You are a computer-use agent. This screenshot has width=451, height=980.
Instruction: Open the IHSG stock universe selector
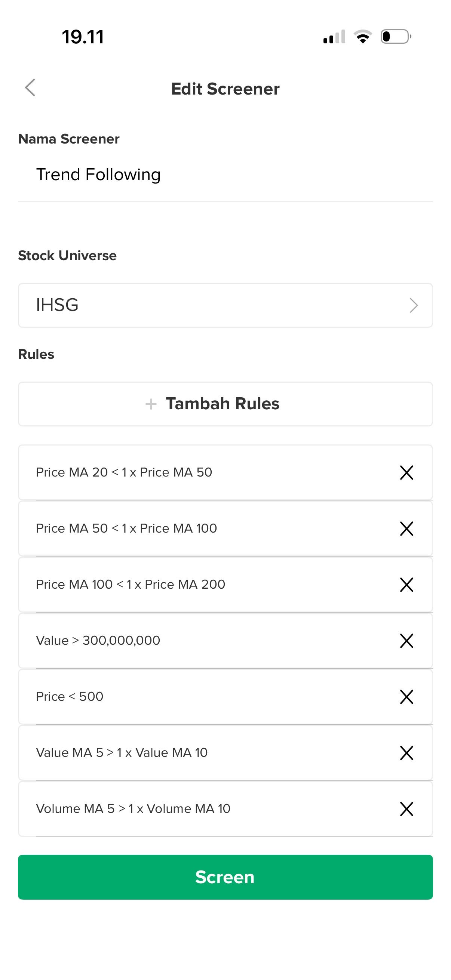pyautogui.click(x=224, y=305)
